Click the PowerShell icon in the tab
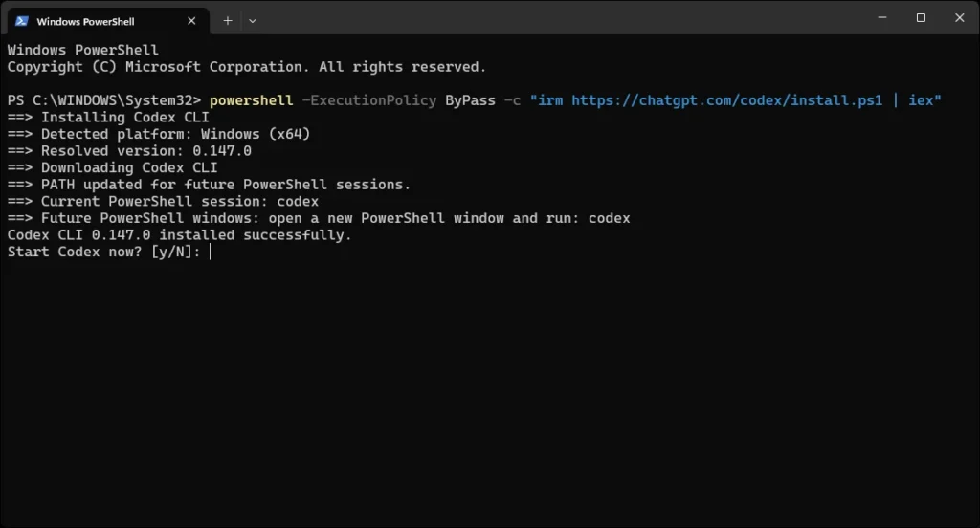980x528 pixels. pyautogui.click(x=22, y=21)
